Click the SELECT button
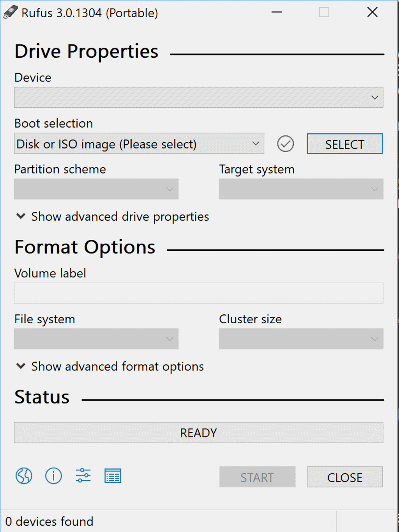Viewport: 399px width, 532px height. 345,144
